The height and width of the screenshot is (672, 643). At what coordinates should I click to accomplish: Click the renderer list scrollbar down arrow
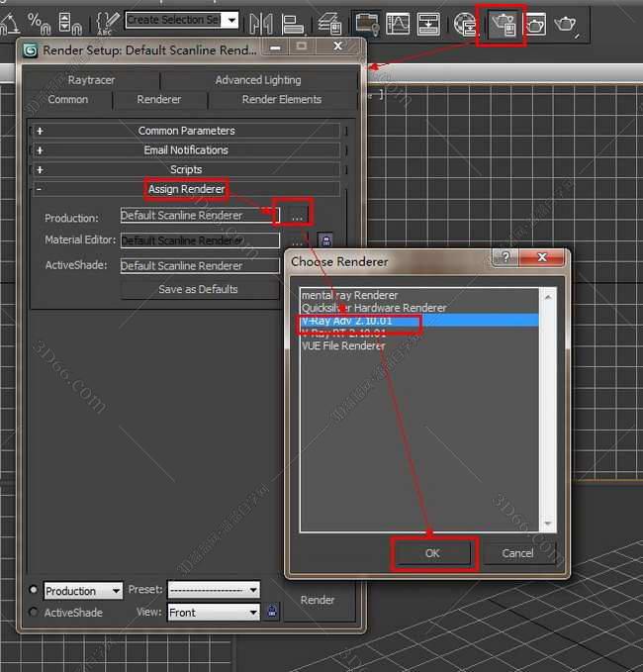click(548, 524)
